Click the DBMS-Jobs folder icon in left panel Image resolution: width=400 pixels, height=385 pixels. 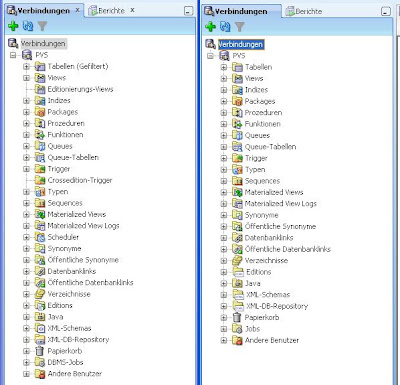40,362
